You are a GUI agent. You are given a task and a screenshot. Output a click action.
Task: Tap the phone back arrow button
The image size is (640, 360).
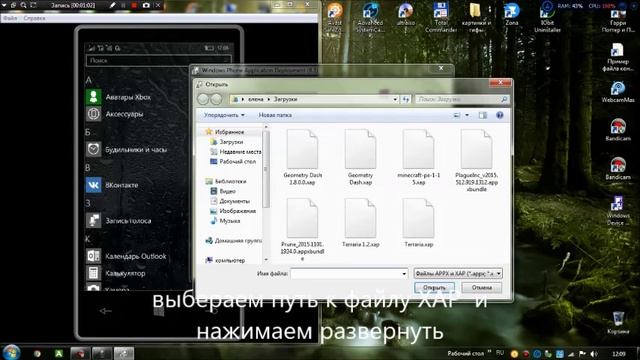(x=105, y=311)
